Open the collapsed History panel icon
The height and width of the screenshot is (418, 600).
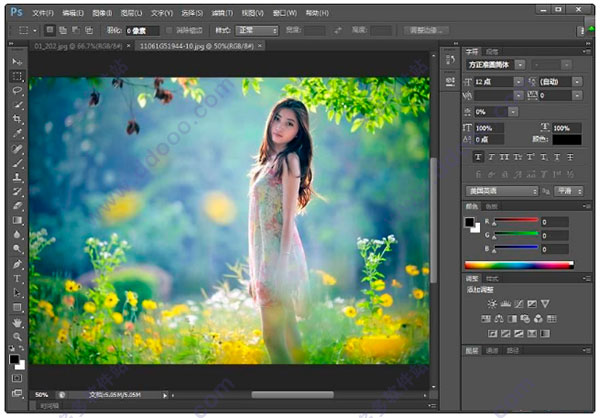[450, 60]
